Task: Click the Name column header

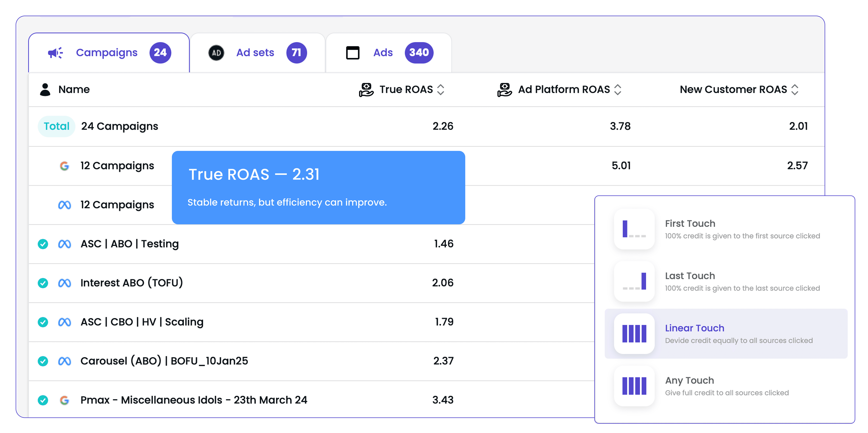Action: (x=74, y=90)
